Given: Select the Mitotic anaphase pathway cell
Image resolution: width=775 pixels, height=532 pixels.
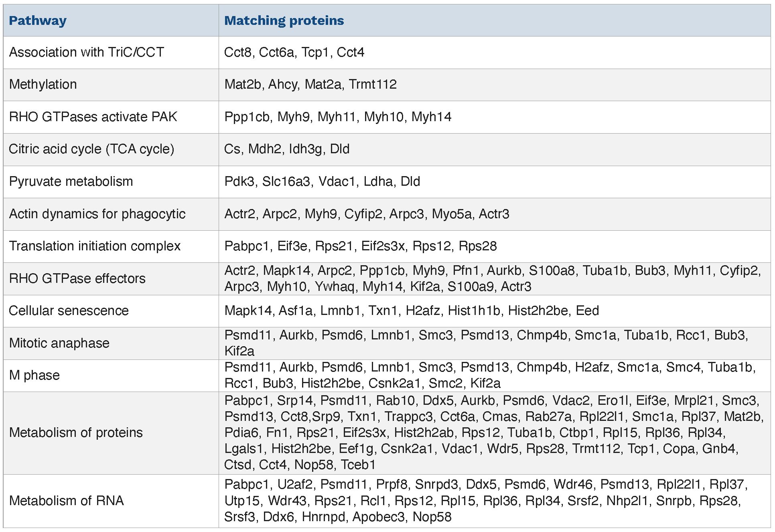Looking at the screenshot, I should click(59, 343).
